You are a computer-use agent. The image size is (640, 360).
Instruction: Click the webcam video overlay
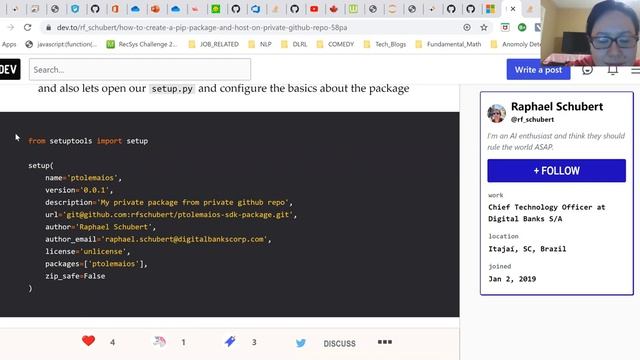point(590,33)
